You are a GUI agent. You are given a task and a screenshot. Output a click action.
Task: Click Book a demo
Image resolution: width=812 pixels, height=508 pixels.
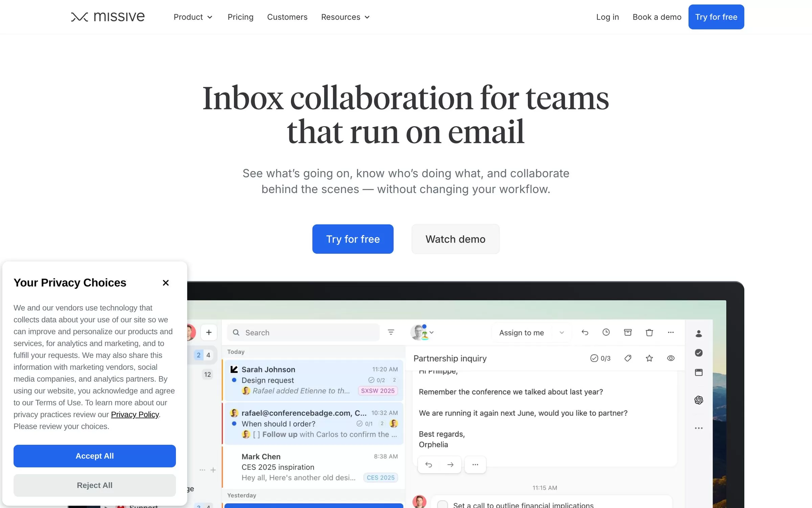click(x=657, y=17)
